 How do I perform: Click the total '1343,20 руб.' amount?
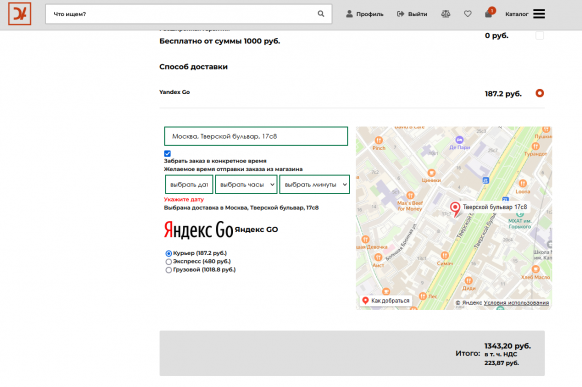click(x=507, y=346)
